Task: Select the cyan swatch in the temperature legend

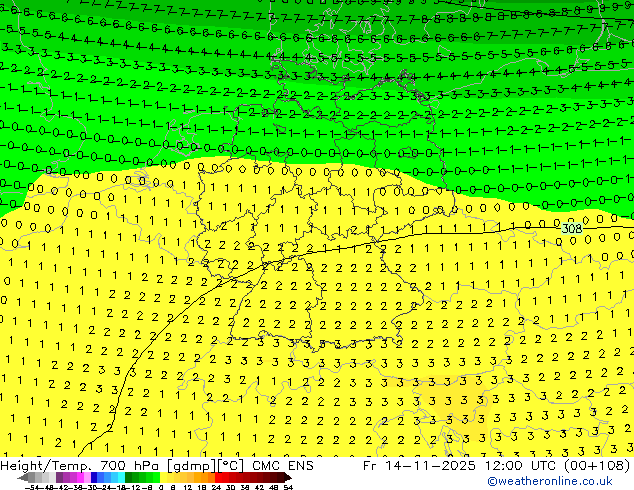Action: point(121,478)
